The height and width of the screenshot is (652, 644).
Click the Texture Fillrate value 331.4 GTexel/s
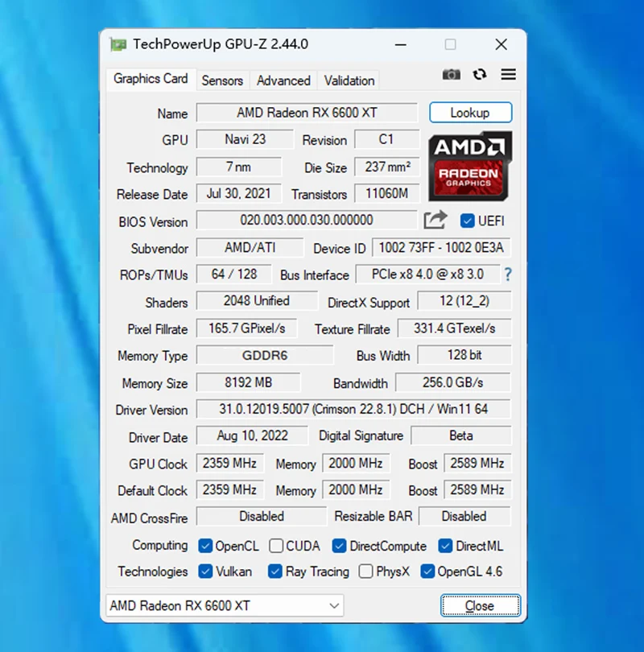pyautogui.click(x=454, y=328)
